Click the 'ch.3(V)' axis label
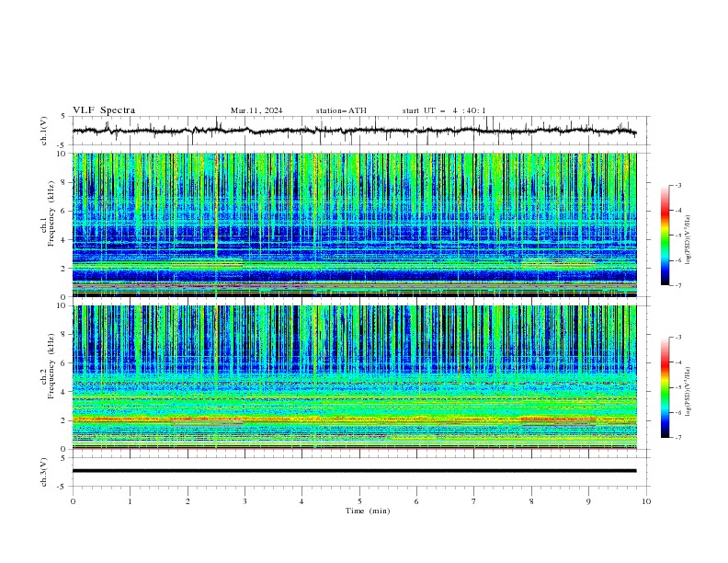Screen dimensions: 728x563 (43, 472)
